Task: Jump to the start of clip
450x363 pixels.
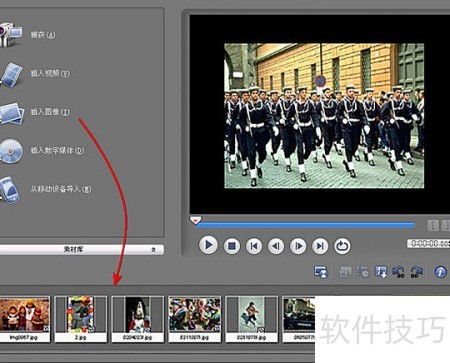Action: coord(254,246)
